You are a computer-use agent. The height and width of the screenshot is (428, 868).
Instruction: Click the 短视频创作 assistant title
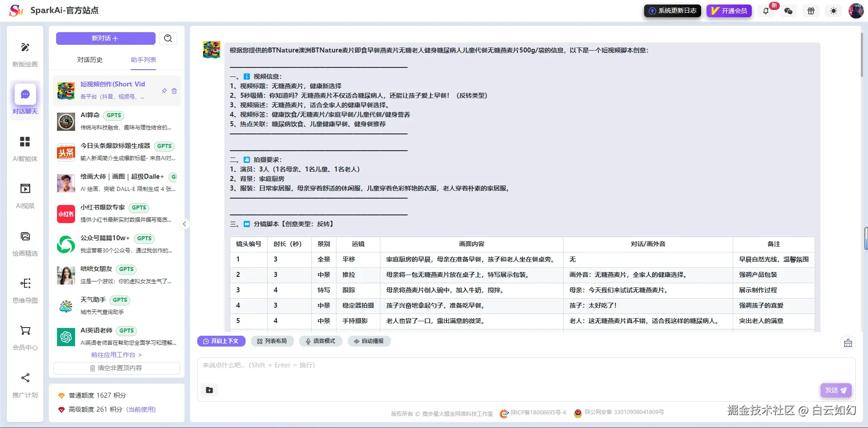(113, 84)
